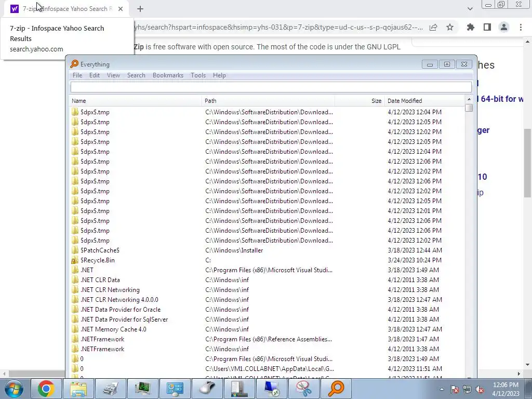Open the Bookmarks menu in Everything
The height and width of the screenshot is (399, 532).
click(x=168, y=75)
